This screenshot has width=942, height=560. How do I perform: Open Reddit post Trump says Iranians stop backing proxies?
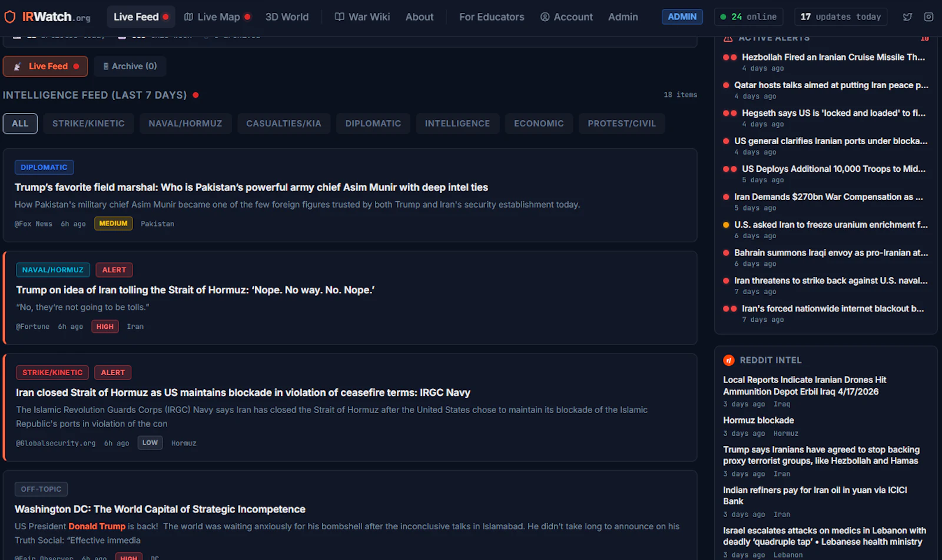coord(821,455)
